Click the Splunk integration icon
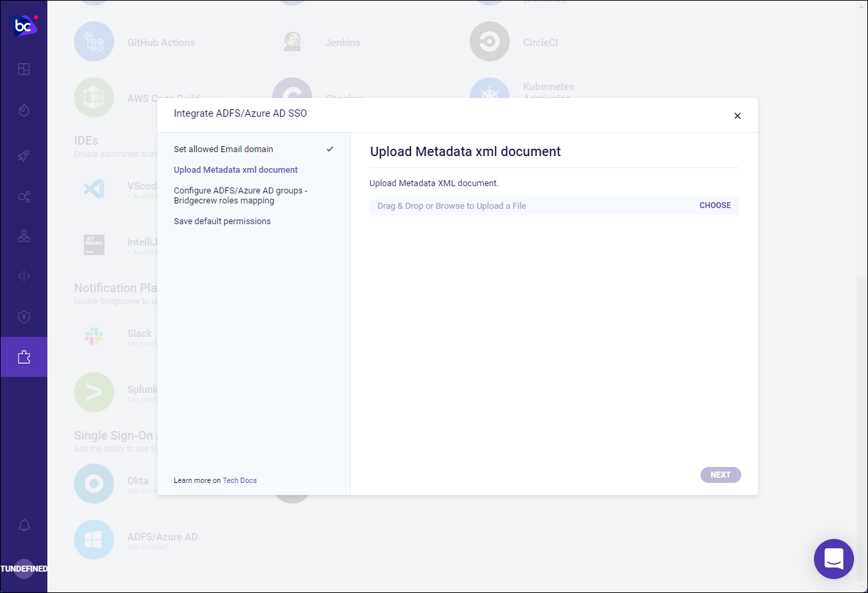Screen dimensions: 868x593 coord(94,392)
